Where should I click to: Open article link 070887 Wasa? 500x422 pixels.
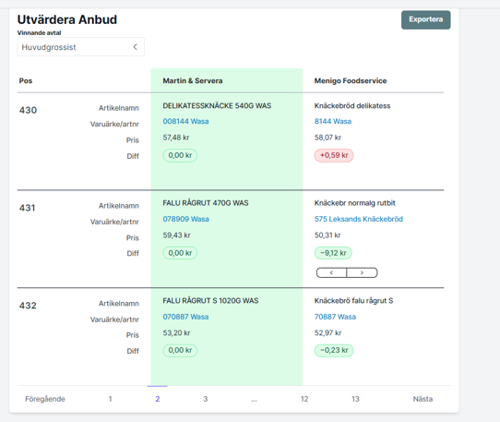pos(186,317)
